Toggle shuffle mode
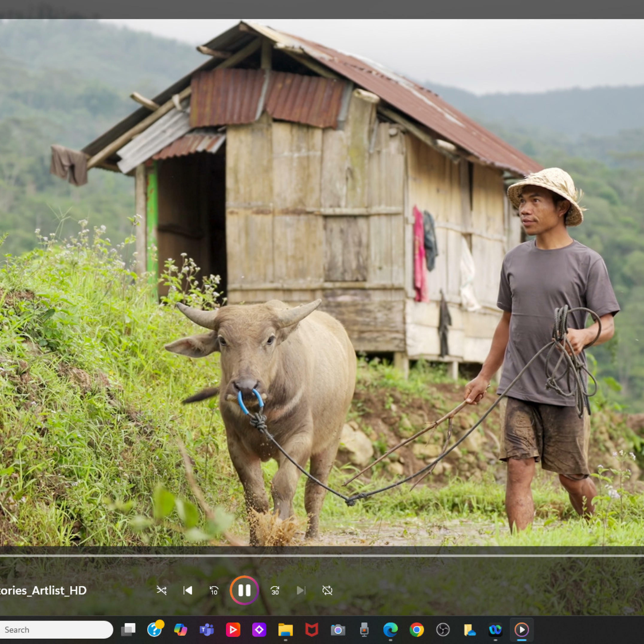This screenshot has height=644, width=644. click(162, 590)
